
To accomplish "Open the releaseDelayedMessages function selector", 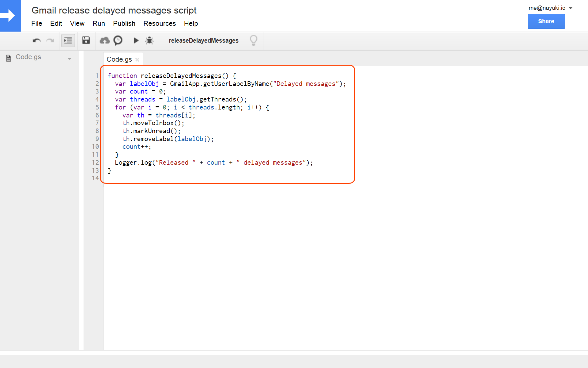I will (x=203, y=40).
